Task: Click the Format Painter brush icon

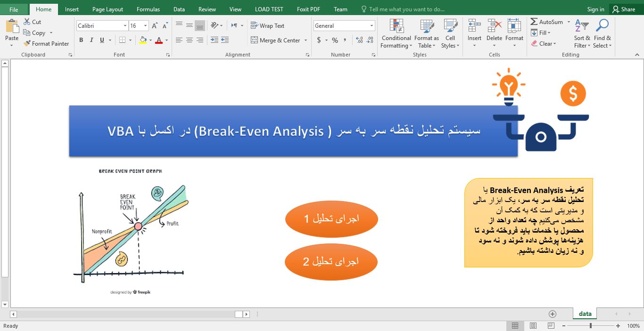Action: (27, 43)
